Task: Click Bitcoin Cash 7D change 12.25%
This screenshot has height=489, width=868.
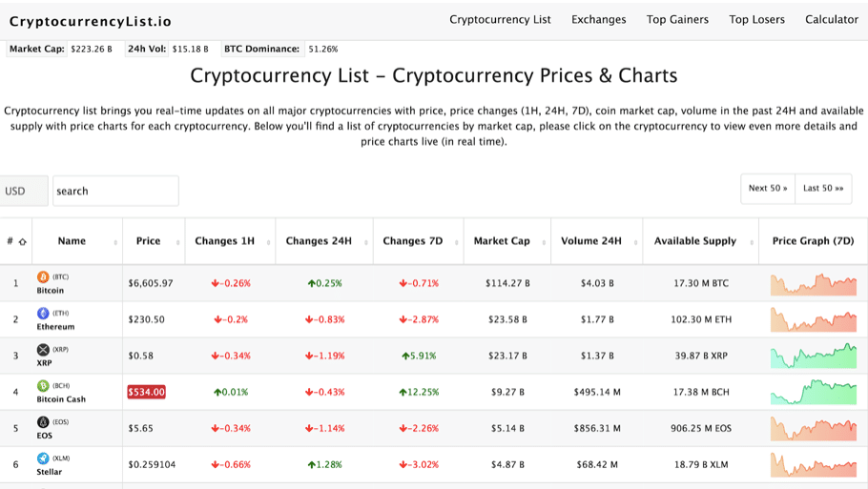Action: coord(419,392)
